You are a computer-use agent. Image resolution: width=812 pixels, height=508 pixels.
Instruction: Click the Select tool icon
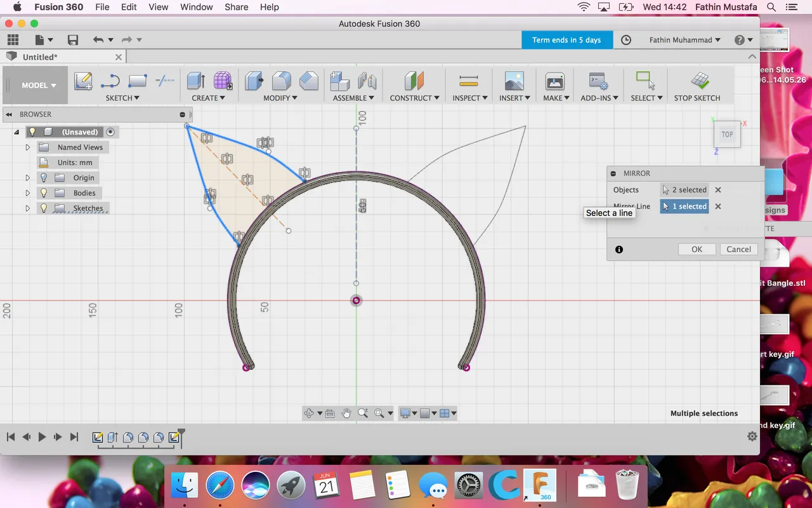[x=646, y=81]
